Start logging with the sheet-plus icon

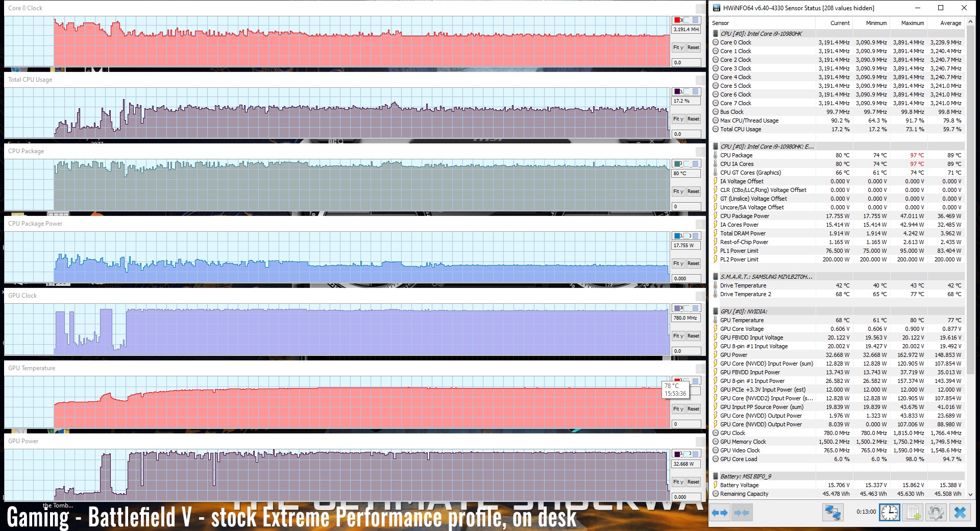click(913, 513)
